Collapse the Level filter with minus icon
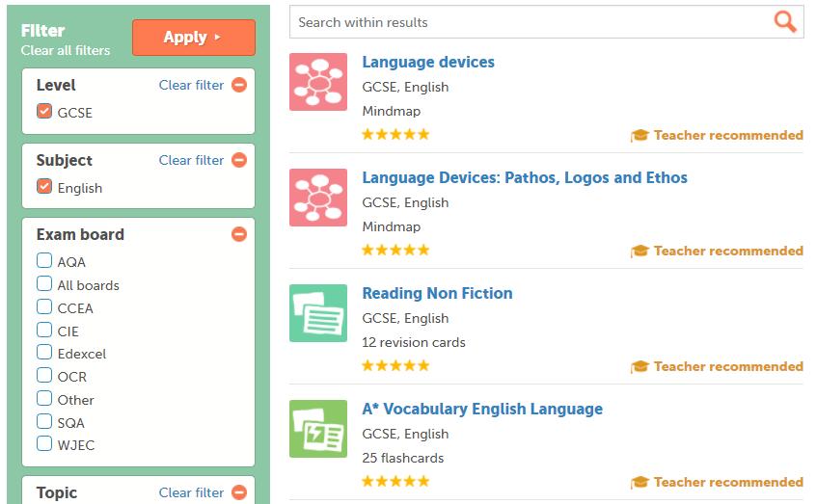This screenshot has width=816, height=504. click(239, 85)
